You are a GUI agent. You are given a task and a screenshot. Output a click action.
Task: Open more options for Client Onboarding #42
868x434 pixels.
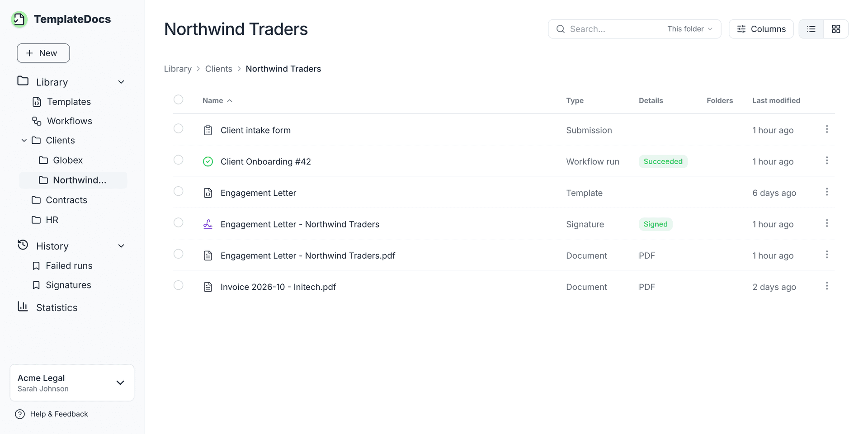coord(827,160)
